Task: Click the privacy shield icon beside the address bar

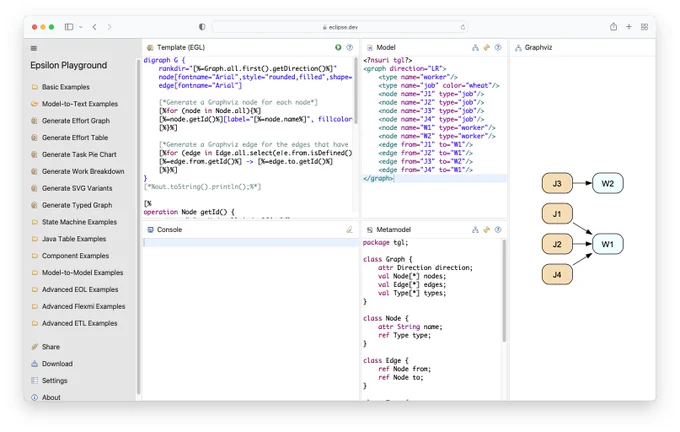Action: 202,27
